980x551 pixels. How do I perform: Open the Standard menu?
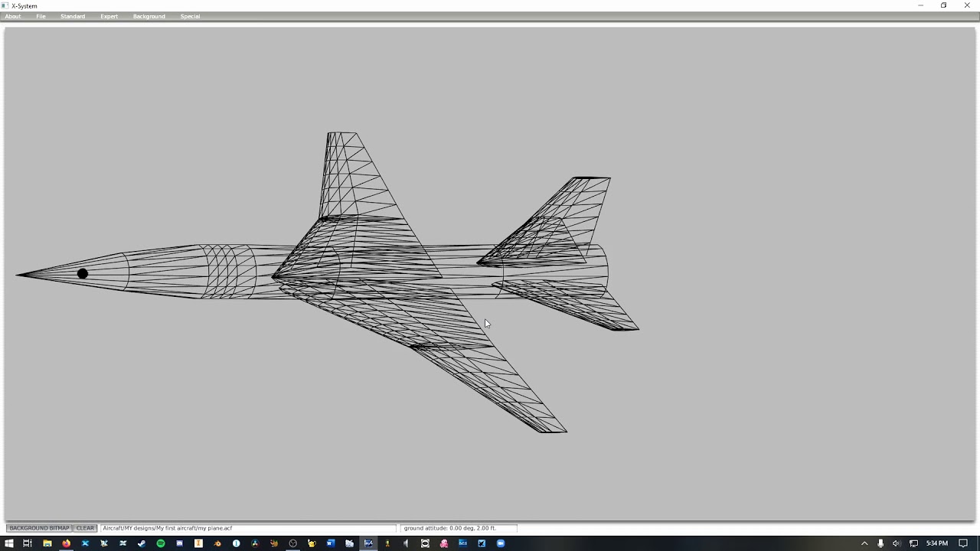(x=73, y=16)
